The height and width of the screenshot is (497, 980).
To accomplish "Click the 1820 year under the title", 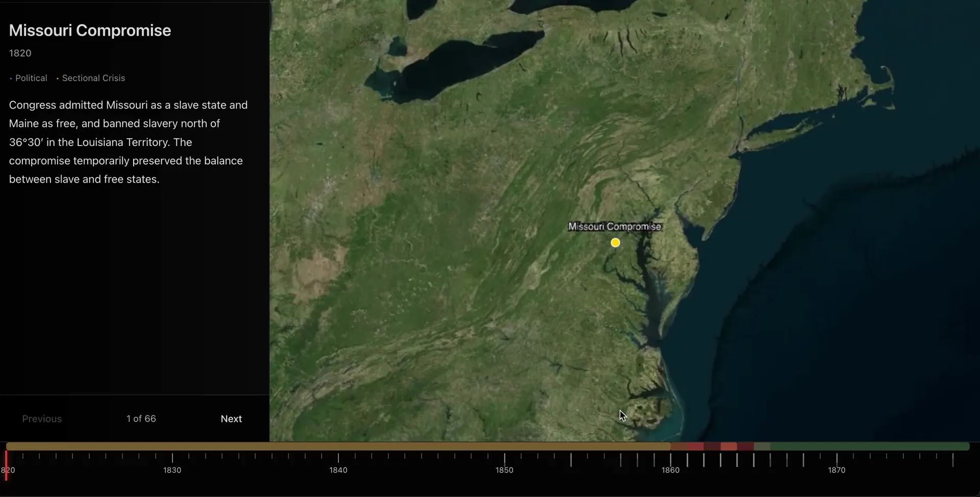I will 20,54.
